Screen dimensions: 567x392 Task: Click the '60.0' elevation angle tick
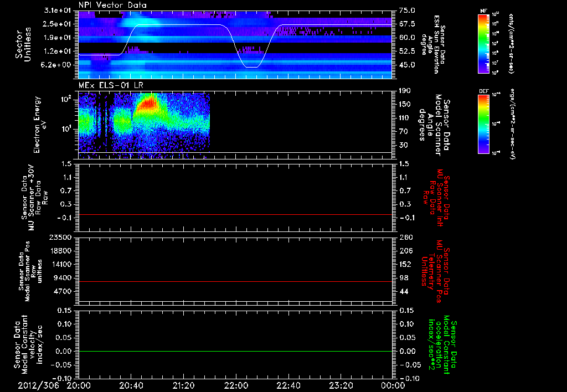[407, 38]
